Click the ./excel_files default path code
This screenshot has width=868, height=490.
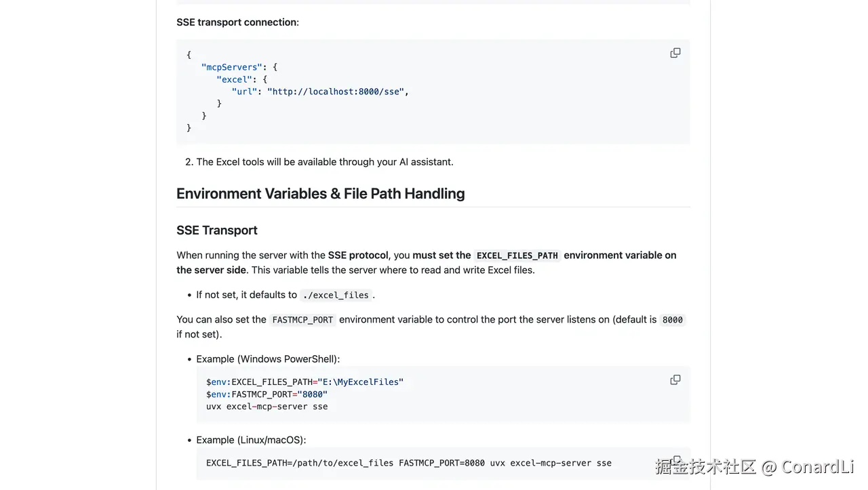pyautogui.click(x=336, y=295)
